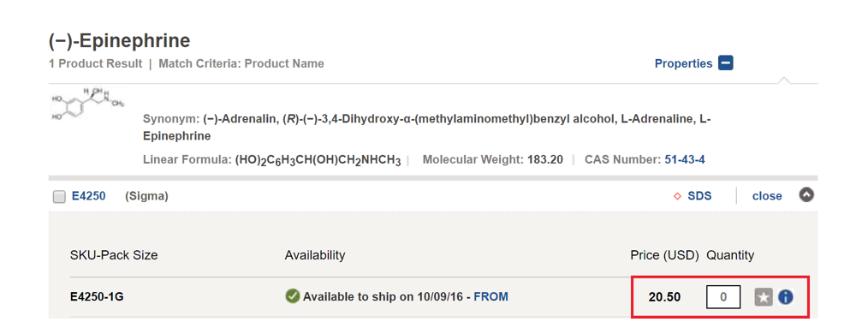Collapse the Properties section with minus icon
This screenshot has width=868, height=322.
pyautogui.click(x=725, y=63)
